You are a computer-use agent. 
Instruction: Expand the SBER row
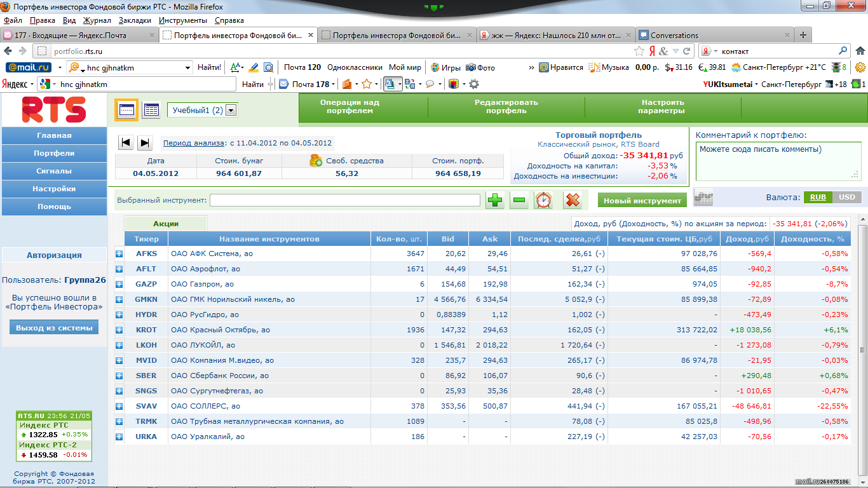(x=119, y=376)
